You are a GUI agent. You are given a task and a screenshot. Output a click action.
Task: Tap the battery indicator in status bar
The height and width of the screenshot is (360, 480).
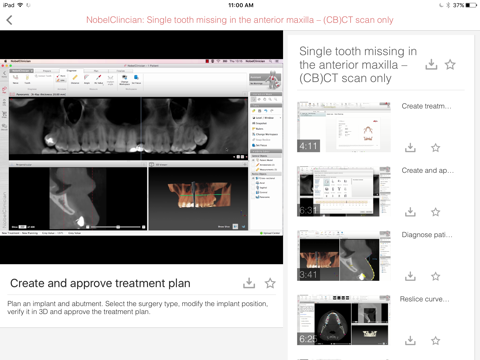pos(471,5)
